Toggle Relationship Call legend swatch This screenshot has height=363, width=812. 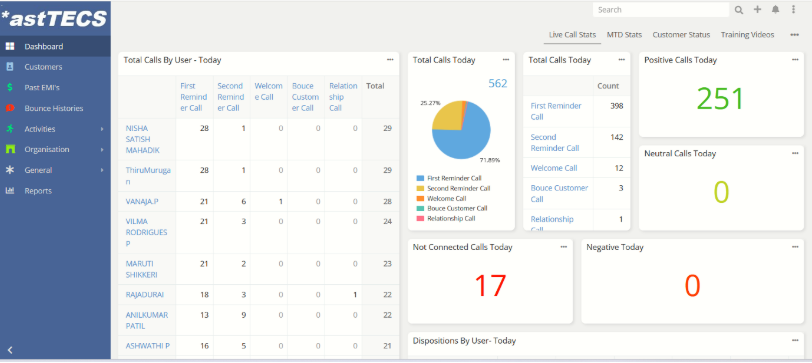tap(420, 219)
